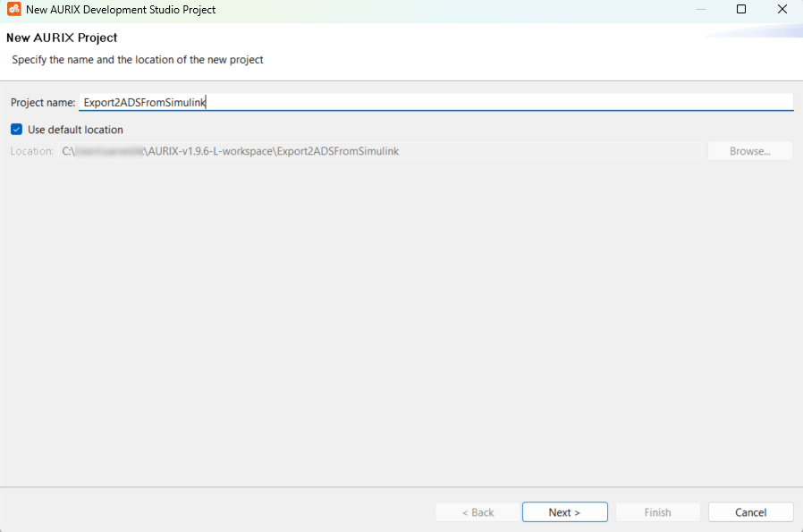Click the 'New AURIX Project' heading
Viewport: 803px width, 532px height.
click(62, 38)
